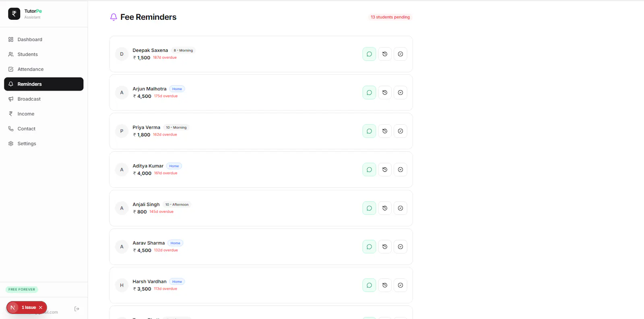The height and width of the screenshot is (319, 644).
Task: Send reminder message to Aditya Kumar
Action: click(x=369, y=170)
